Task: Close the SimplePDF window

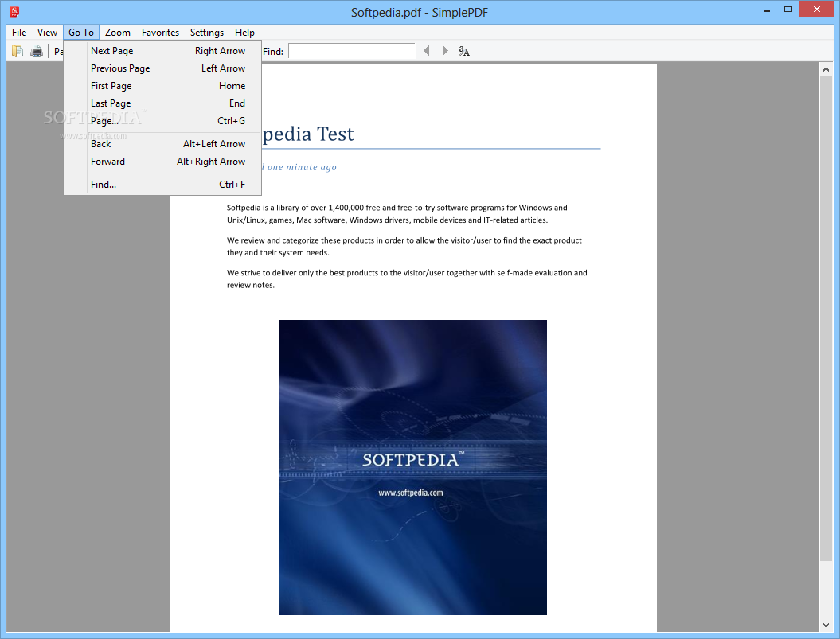Action: click(x=816, y=9)
